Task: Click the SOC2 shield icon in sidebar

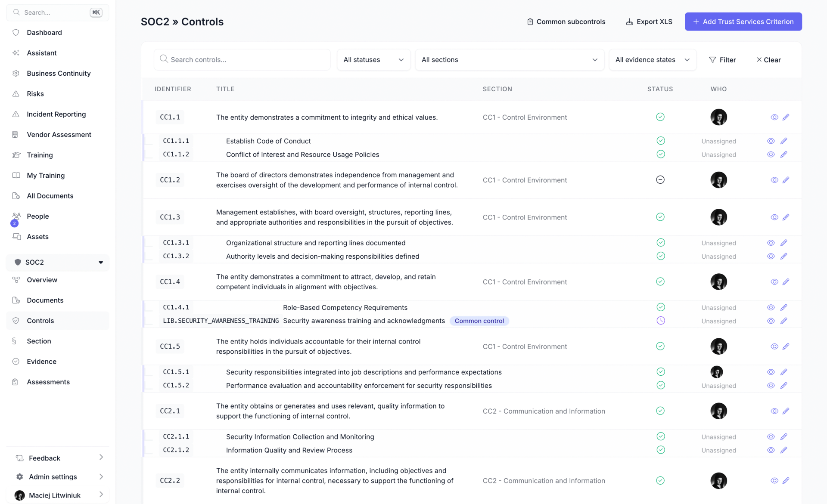Action: pos(18,262)
